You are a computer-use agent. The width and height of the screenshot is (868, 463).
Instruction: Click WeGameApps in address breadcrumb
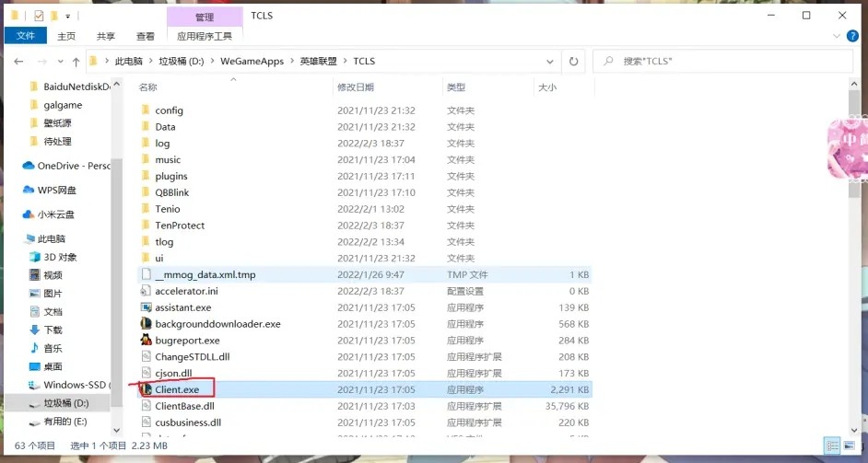click(x=252, y=62)
